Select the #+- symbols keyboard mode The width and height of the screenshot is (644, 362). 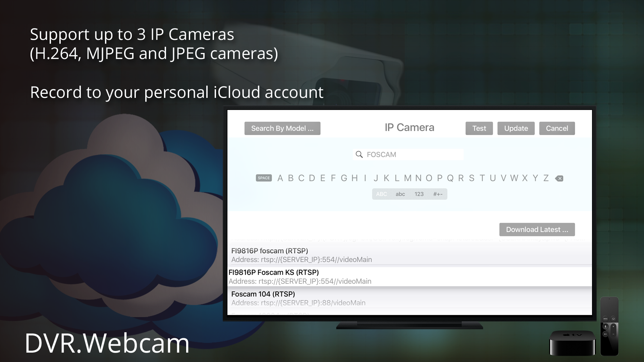click(x=438, y=194)
